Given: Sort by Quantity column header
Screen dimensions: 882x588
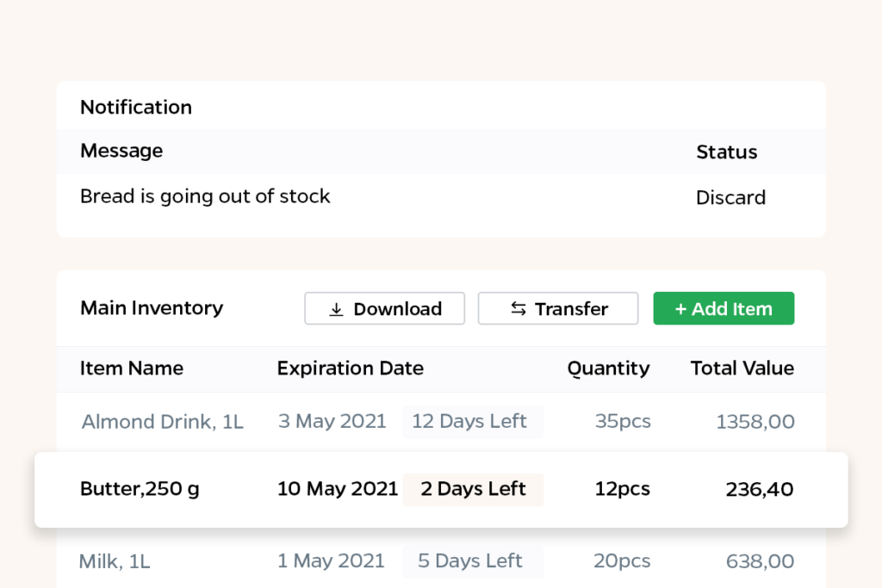Looking at the screenshot, I should 609,368.
